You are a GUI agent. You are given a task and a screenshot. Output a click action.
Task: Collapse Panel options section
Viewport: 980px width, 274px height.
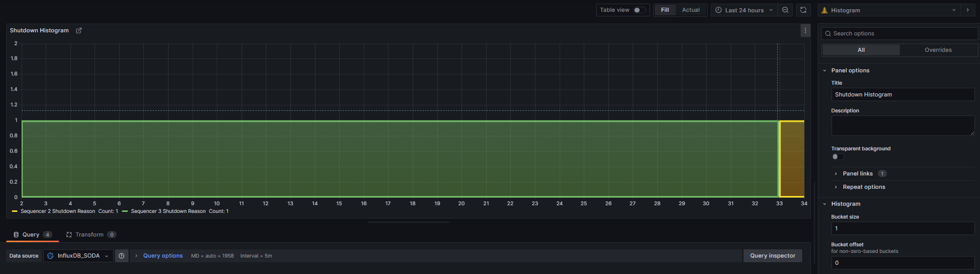coord(850,71)
